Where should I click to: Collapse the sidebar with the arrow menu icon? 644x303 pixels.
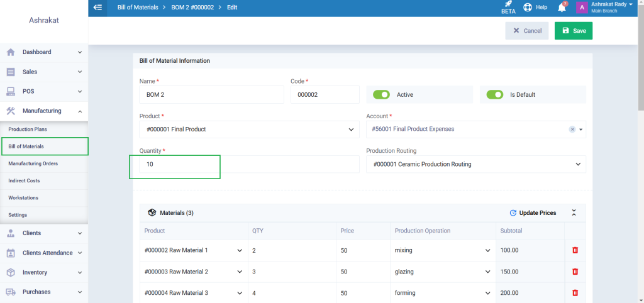97,8
